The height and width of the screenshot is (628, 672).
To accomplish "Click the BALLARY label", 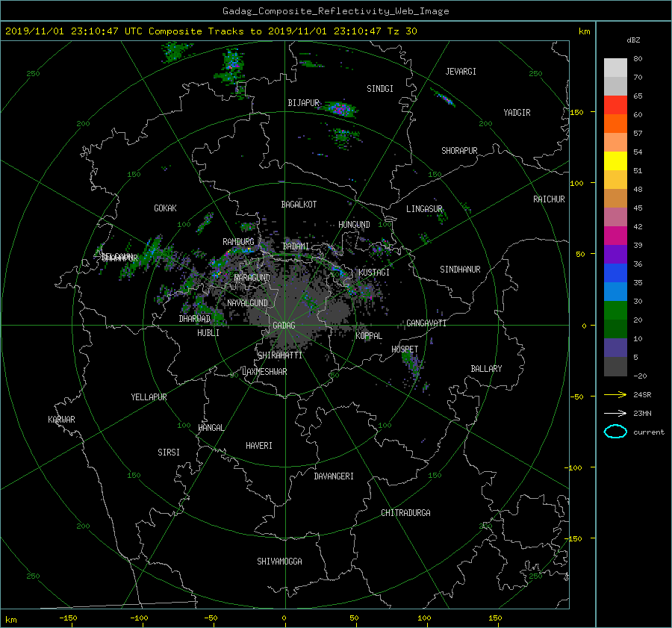I will click(x=486, y=369).
